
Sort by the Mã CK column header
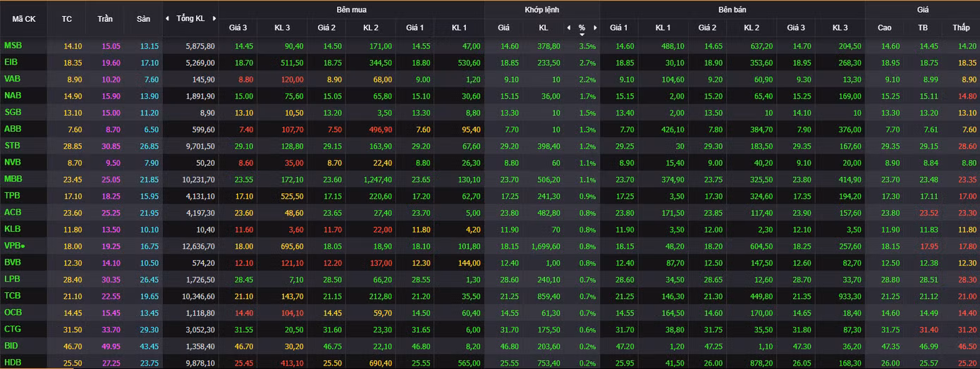coord(24,19)
